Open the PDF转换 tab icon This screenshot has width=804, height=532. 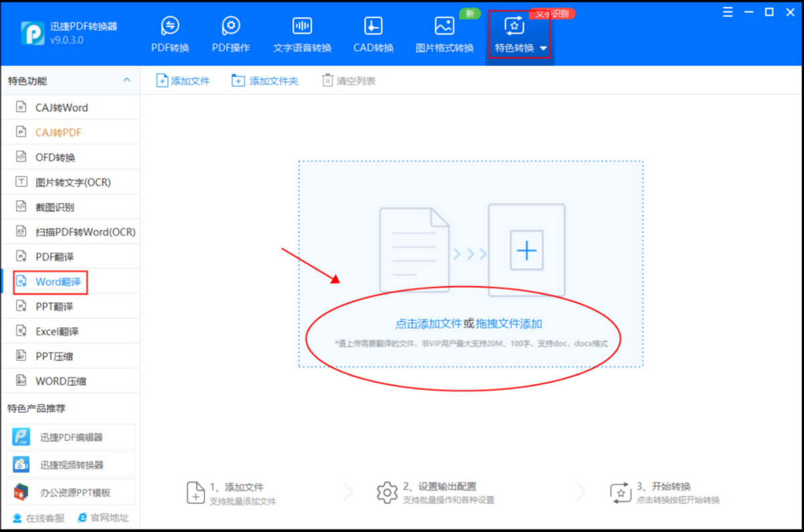(170, 26)
